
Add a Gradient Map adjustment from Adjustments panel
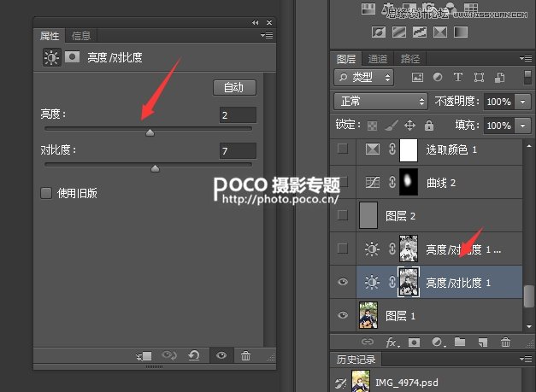click(461, 32)
